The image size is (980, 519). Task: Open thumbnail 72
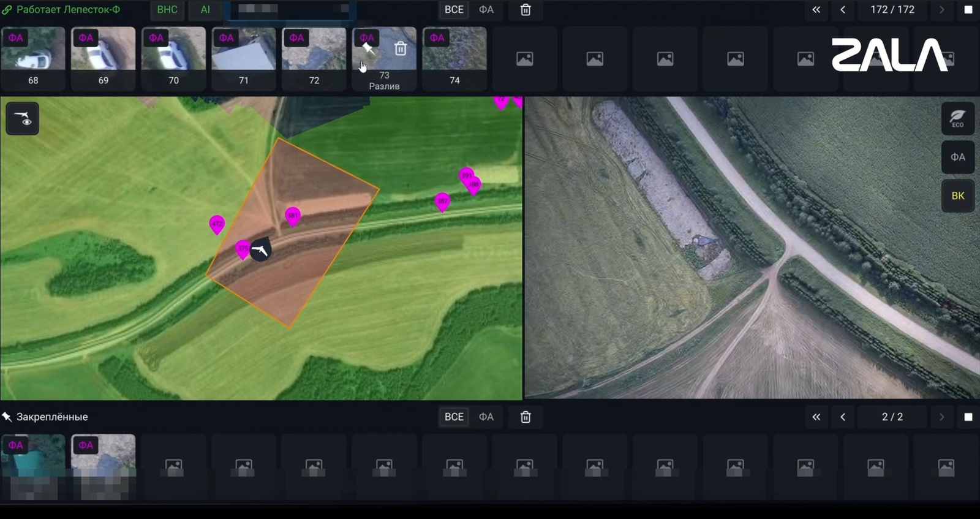314,59
